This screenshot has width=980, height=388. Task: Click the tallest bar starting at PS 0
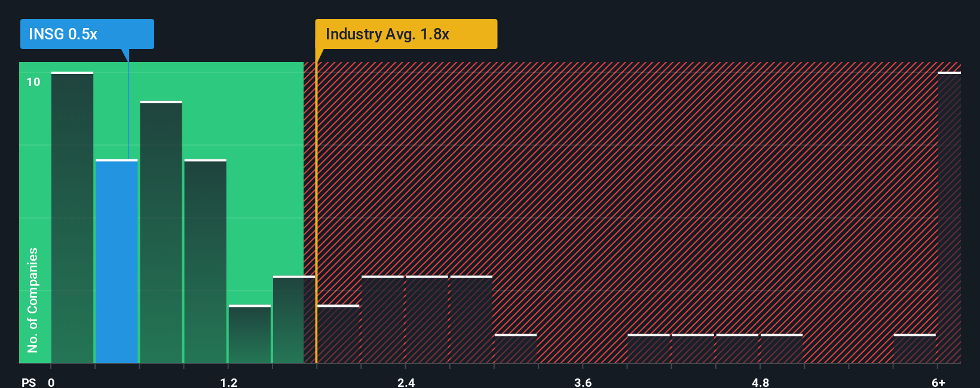click(72, 217)
